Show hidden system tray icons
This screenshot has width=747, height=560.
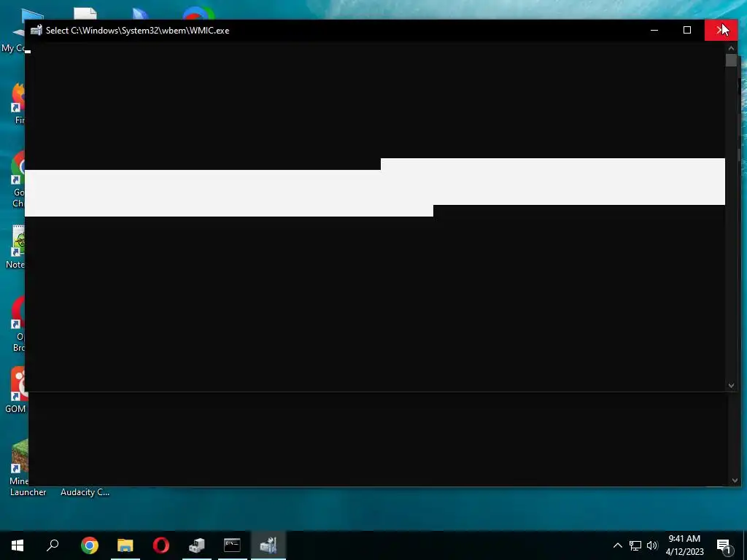tap(617, 545)
